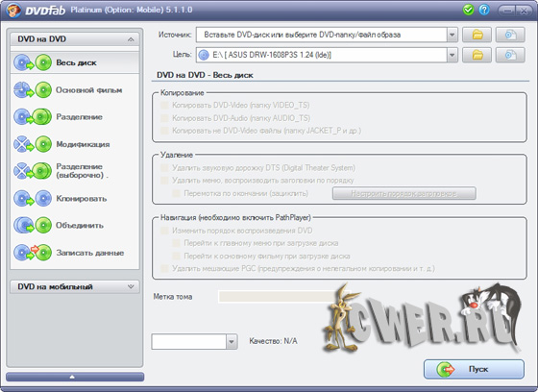Pick image file for Цель

click(x=510, y=55)
